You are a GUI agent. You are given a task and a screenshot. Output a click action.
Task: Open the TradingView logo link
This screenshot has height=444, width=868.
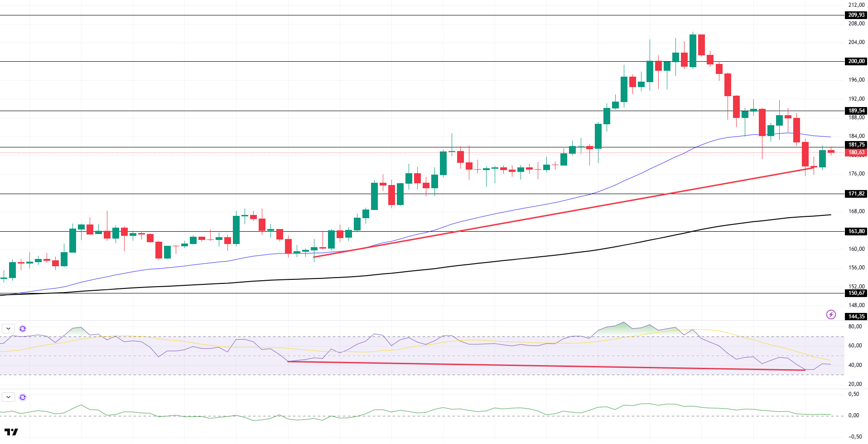pos(11,432)
